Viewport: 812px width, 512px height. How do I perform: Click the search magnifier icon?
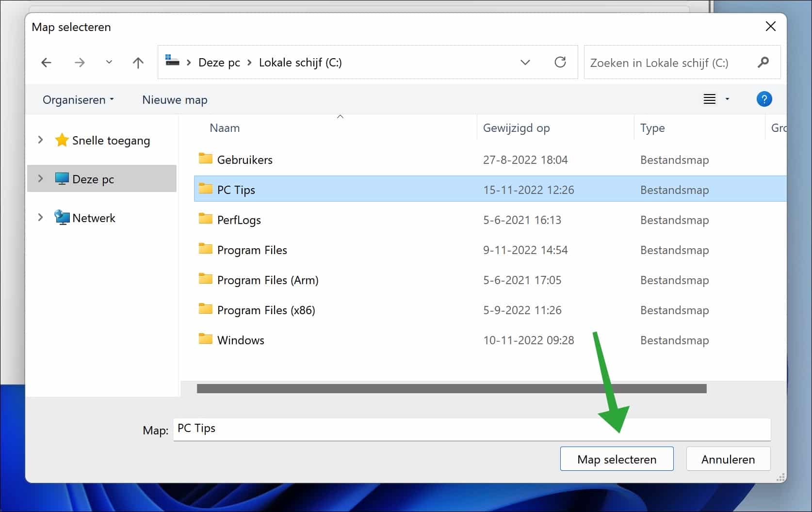pos(763,62)
